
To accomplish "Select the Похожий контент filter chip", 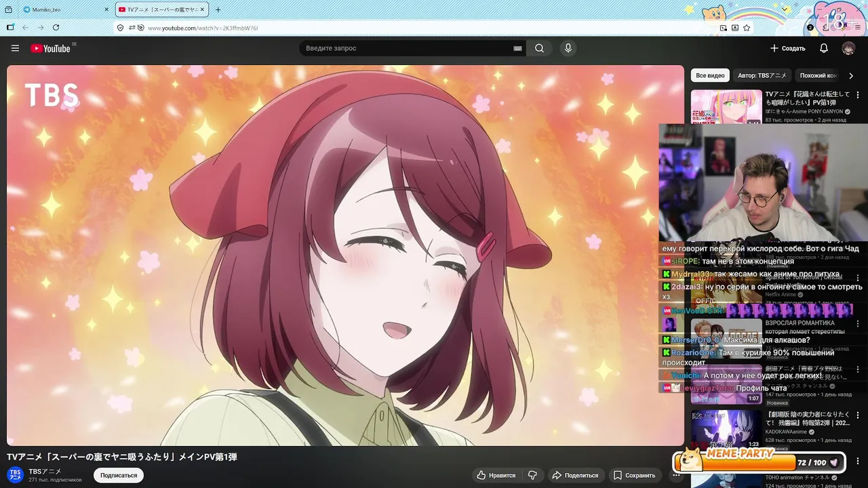I will coord(818,76).
